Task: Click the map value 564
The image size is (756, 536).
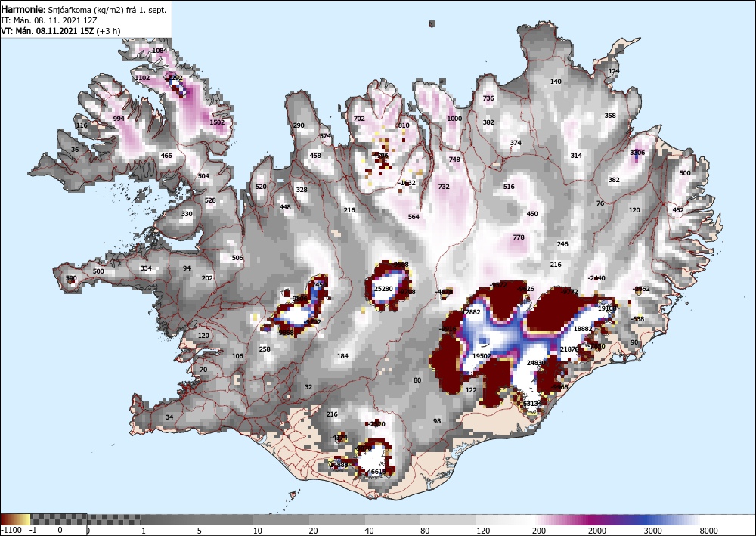Action: pyautogui.click(x=414, y=217)
